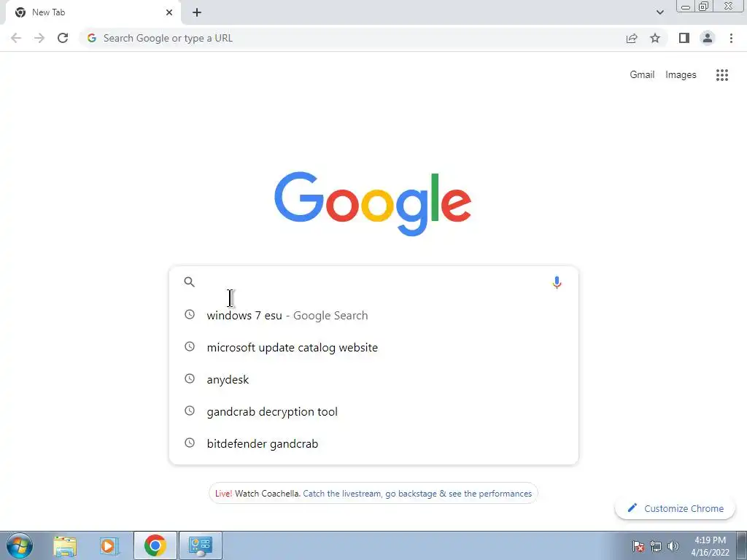The width and height of the screenshot is (747, 560).
Task: Start voice search with microphone icon
Action: pyautogui.click(x=557, y=282)
